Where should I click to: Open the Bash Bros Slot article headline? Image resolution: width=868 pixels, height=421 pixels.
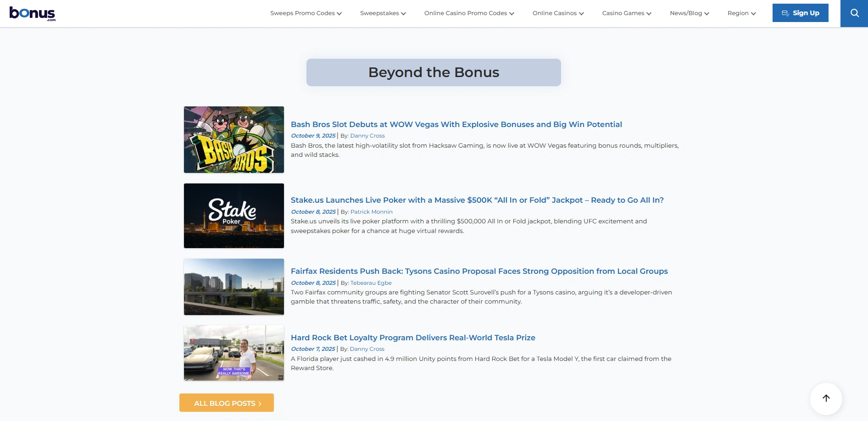[x=456, y=124]
